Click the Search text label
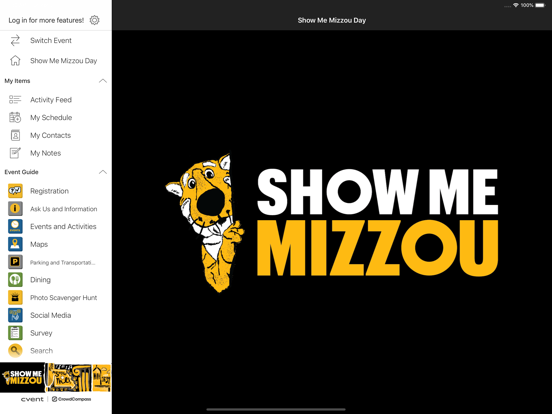This screenshot has width=552, height=414. [41, 351]
